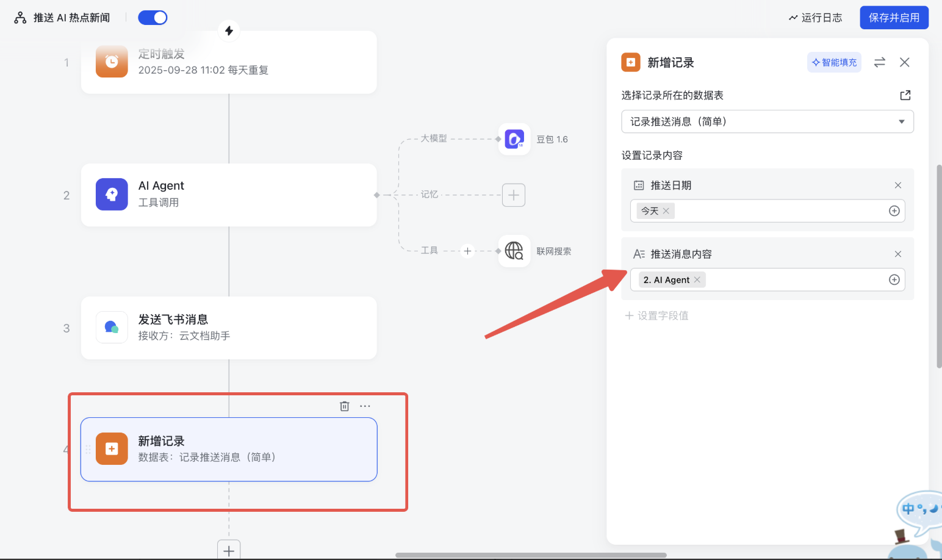Click the 智能填充 smart fill button
Viewport: 942px width, 560px height.
[834, 62]
